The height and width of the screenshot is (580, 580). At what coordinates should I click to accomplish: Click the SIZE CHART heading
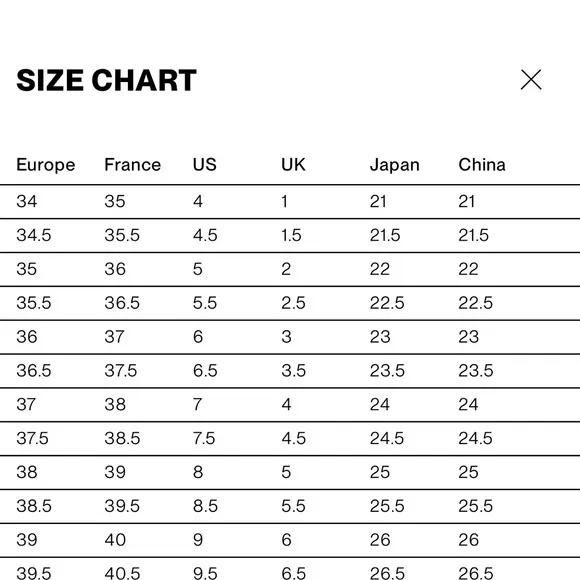pos(107,80)
